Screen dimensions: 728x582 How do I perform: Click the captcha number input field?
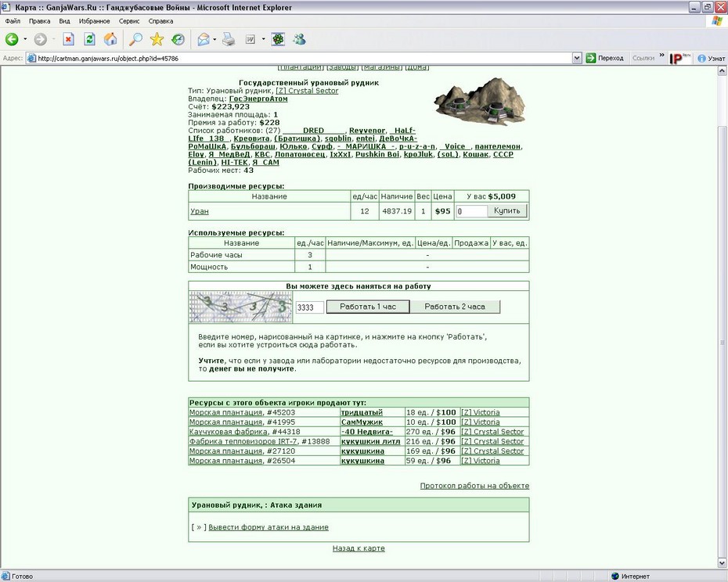point(310,307)
